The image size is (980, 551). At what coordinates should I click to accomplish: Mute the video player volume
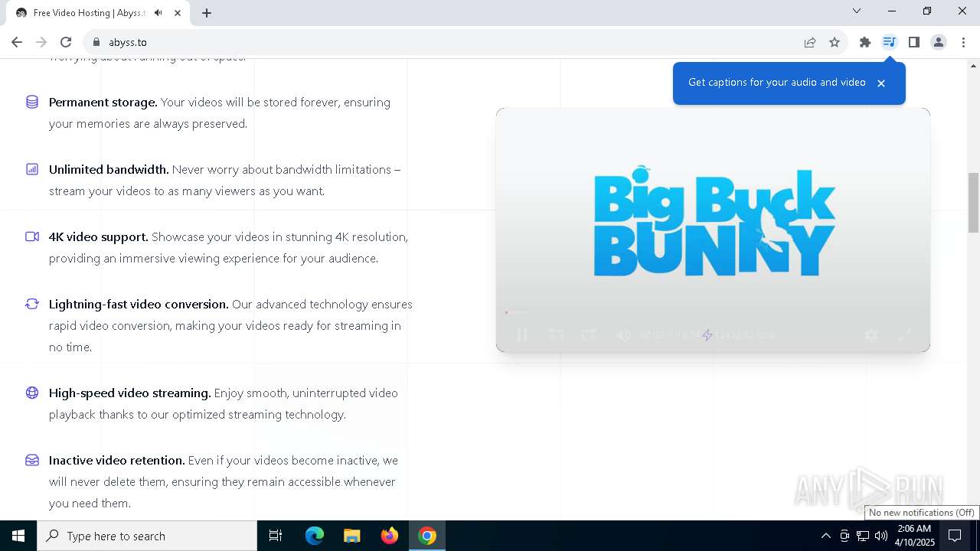click(623, 335)
